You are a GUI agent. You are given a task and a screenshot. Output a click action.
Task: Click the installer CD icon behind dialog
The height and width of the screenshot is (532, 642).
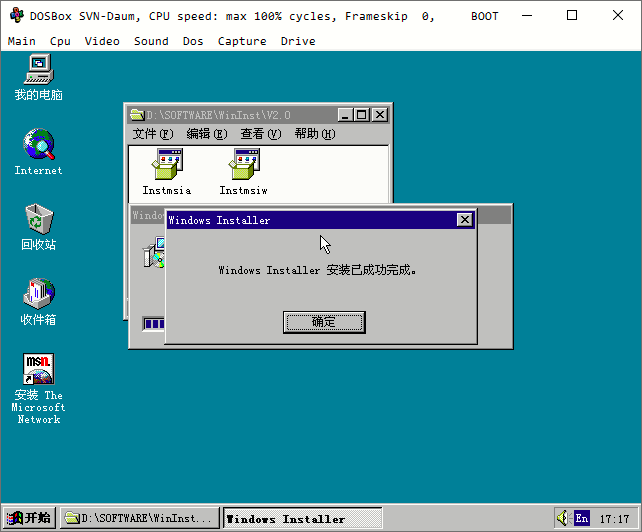pyautogui.click(x=154, y=253)
